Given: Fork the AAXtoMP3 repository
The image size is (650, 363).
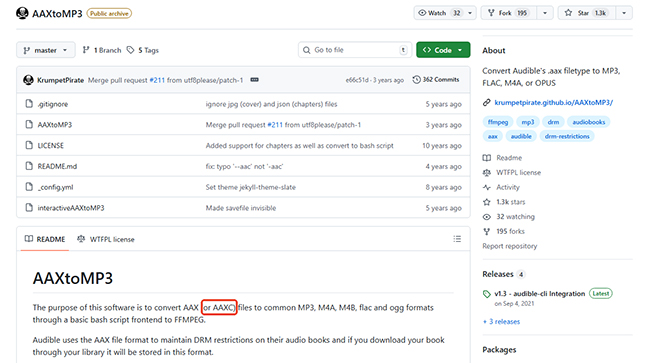Looking at the screenshot, I should (509, 13).
